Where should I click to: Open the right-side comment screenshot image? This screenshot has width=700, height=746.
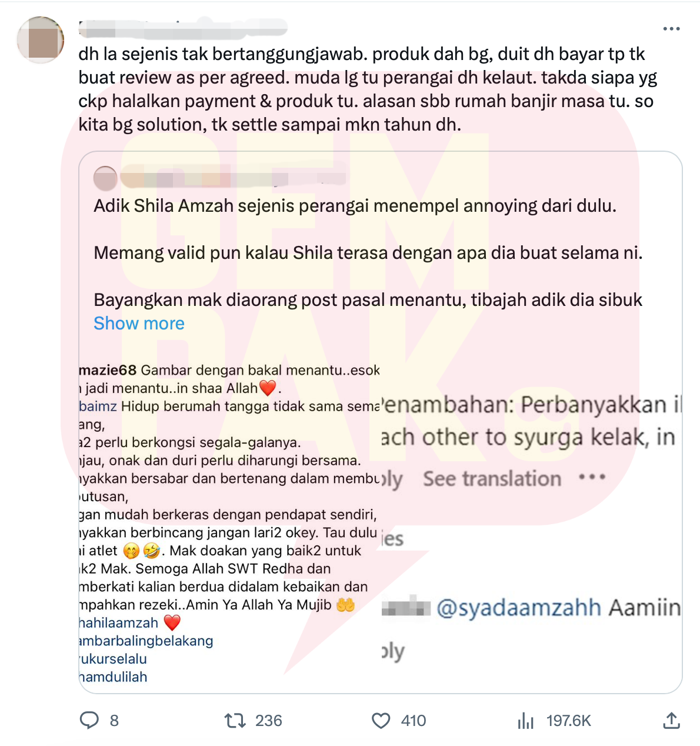tap(531, 524)
